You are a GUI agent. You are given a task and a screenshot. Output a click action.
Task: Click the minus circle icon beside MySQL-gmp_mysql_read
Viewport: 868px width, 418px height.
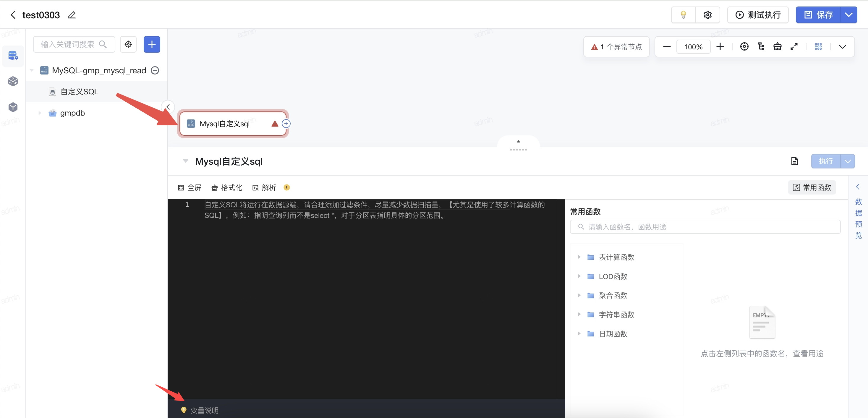(x=155, y=70)
